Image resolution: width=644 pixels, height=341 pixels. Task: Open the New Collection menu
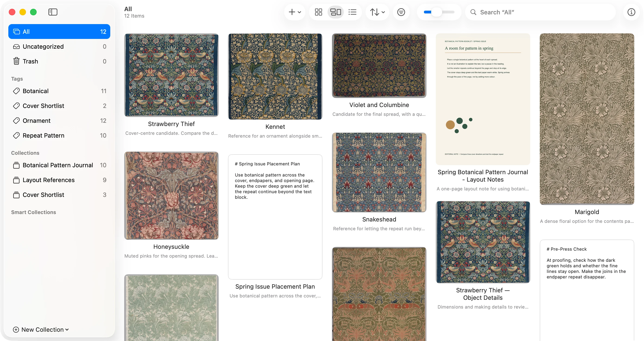coord(41,329)
